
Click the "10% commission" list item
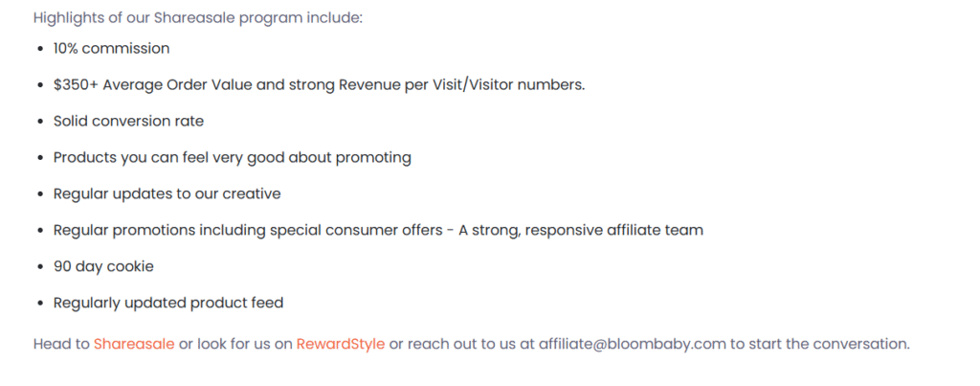click(x=111, y=48)
